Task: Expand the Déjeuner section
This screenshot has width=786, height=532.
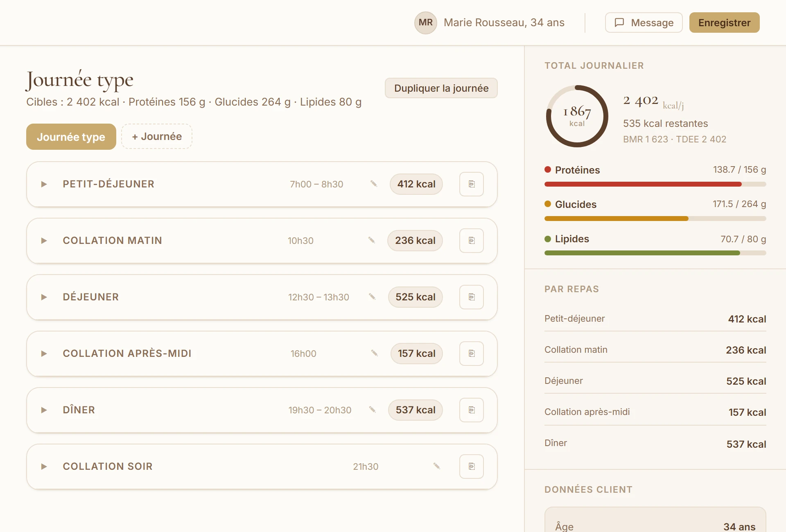Action: (44, 297)
